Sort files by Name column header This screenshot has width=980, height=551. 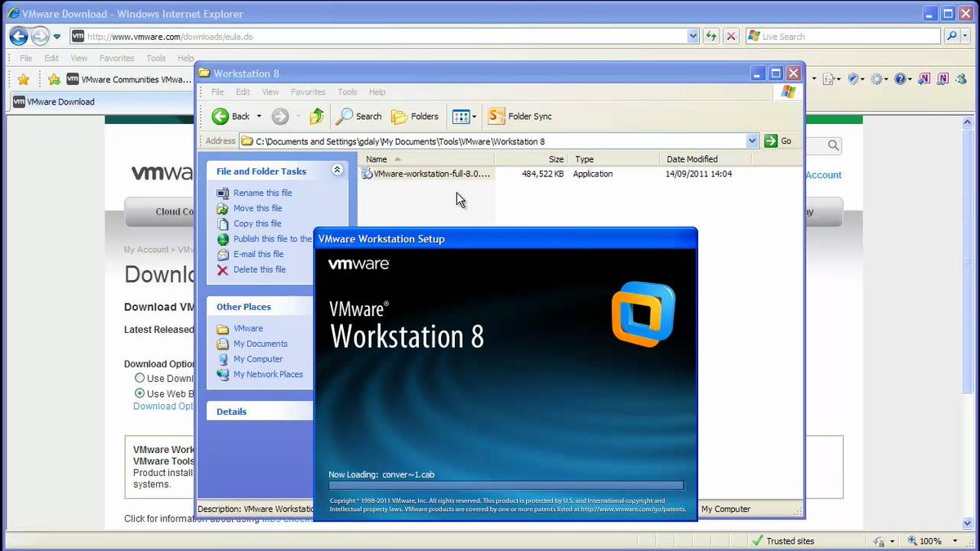tap(427, 159)
